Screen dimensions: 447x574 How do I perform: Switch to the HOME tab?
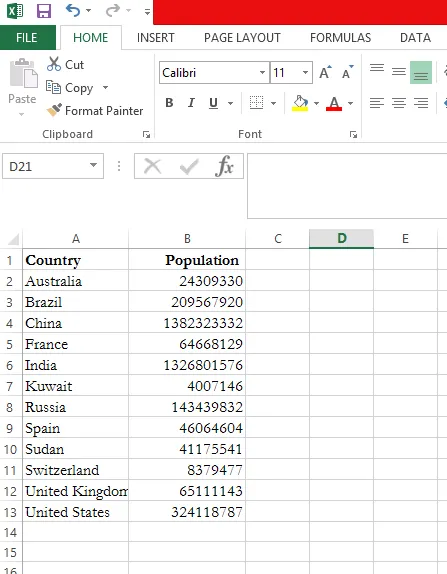(90, 37)
